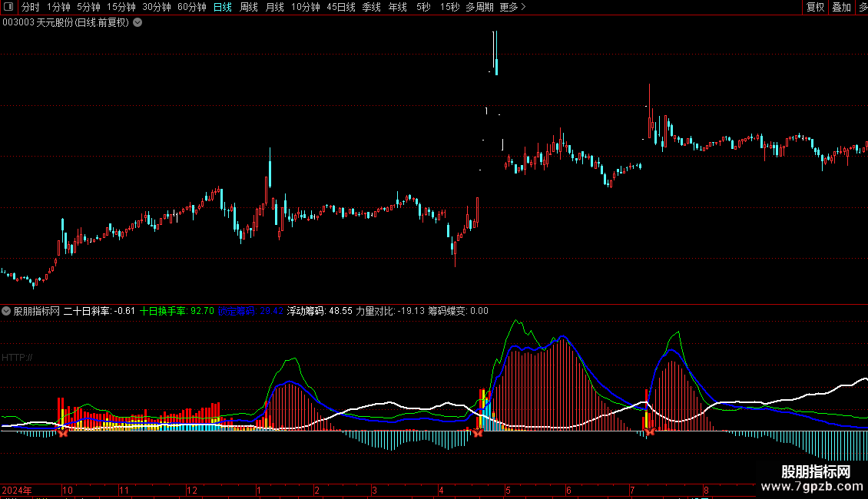
Task: Click the 叠加 overlay button
Action: pos(841,7)
